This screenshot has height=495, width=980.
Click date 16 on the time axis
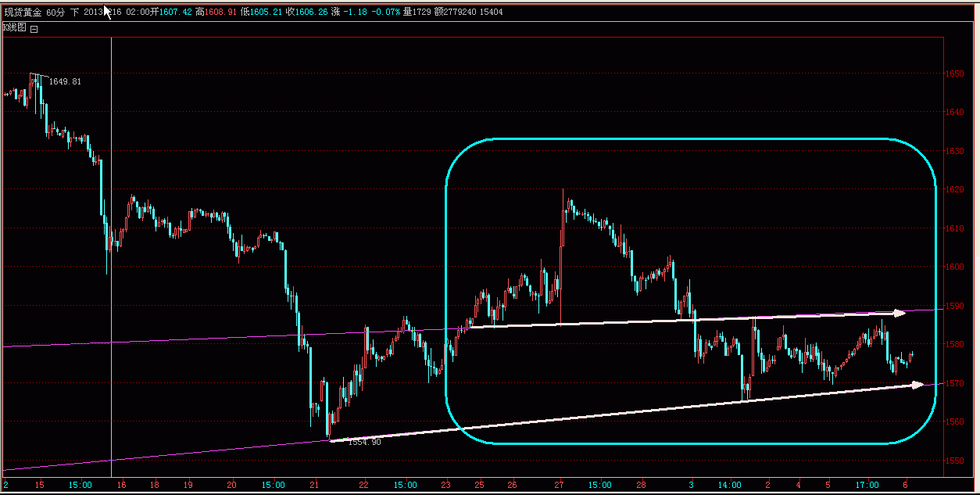point(121,485)
